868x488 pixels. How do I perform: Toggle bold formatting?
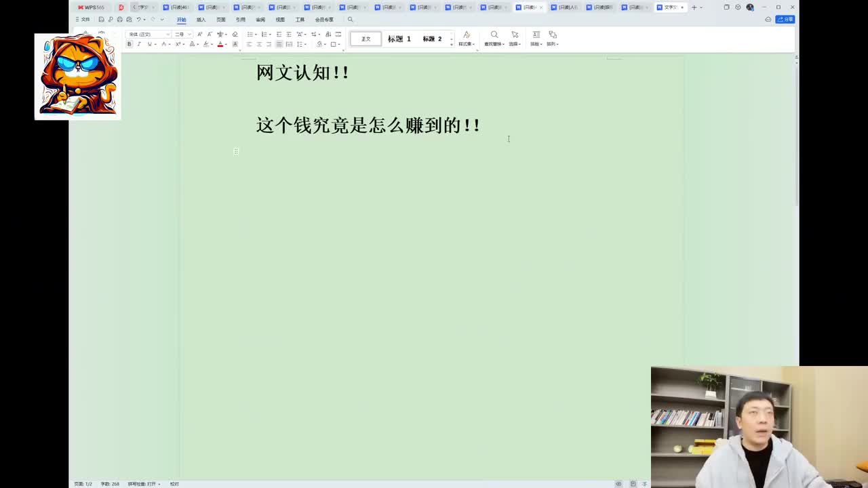pyautogui.click(x=129, y=44)
